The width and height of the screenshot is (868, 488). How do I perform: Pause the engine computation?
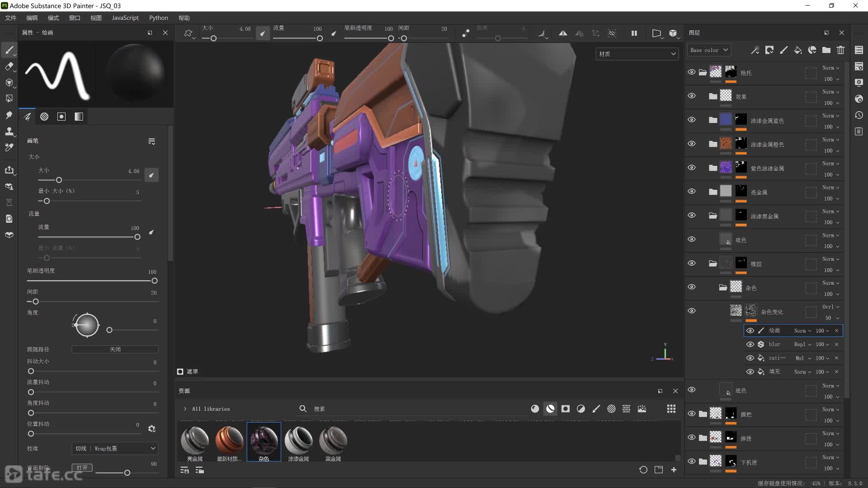(634, 33)
